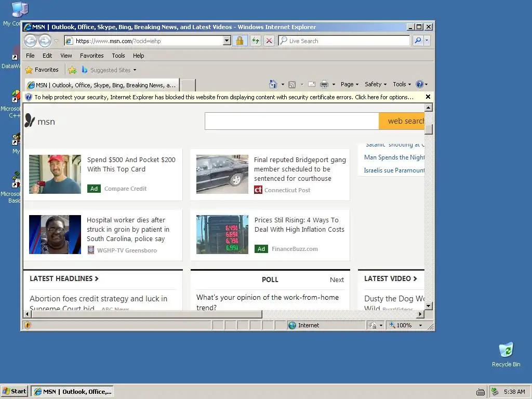Click the yellow web search button
Image resolution: width=532 pixels, height=399 pixels.
point(402,121)
